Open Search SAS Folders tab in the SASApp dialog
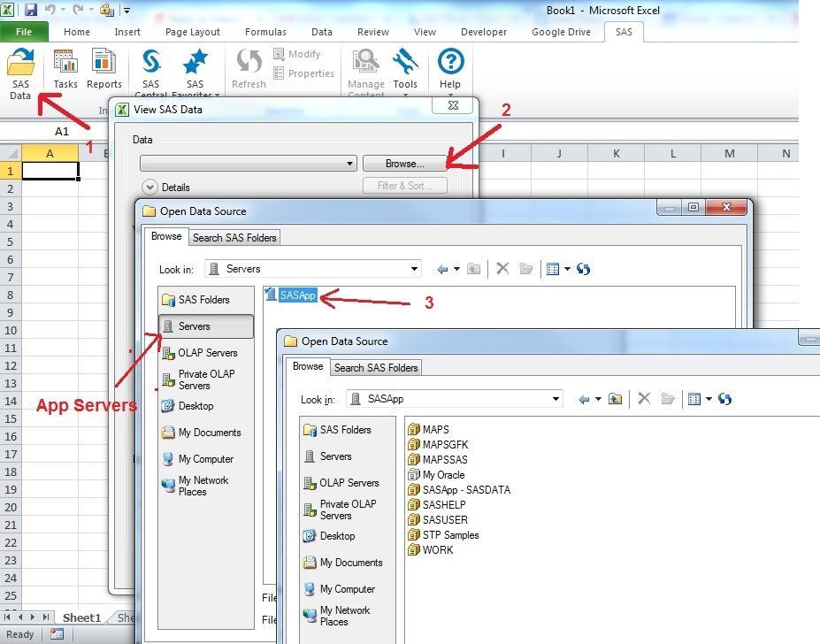Screen dimensions: 820x644 coord(376,368)
